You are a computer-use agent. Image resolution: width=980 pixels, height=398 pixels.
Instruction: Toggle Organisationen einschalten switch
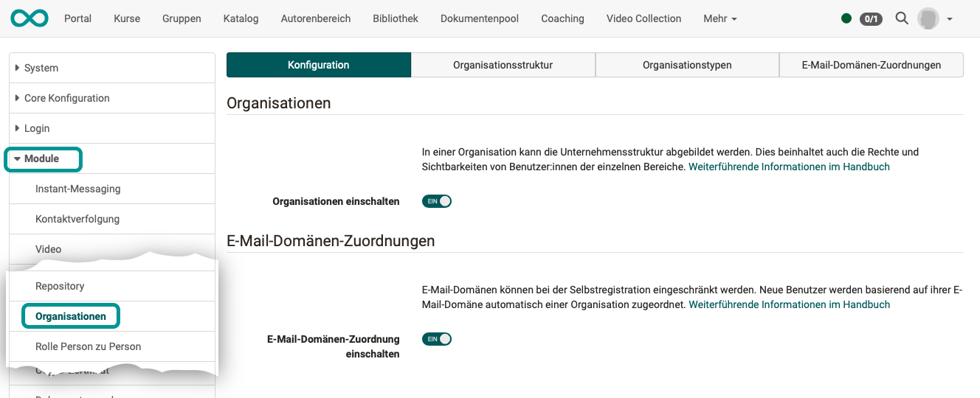436,201
